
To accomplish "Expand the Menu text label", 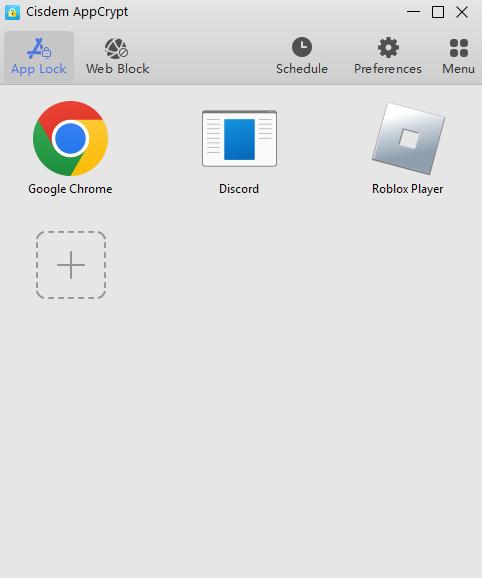I will click(458, 69).
